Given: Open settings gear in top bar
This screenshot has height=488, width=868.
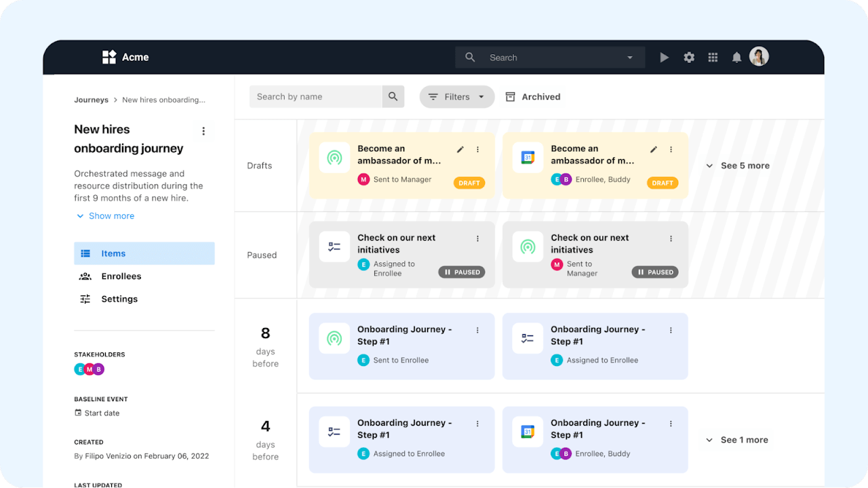Looking at the screenshot, I should pyautogui.click(x=689, y=58).
